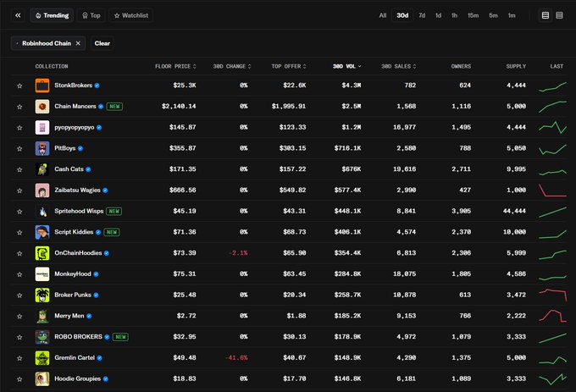Sort by Floor Price column
Screen dimensions: 576x392
click(x=175, y=66)
